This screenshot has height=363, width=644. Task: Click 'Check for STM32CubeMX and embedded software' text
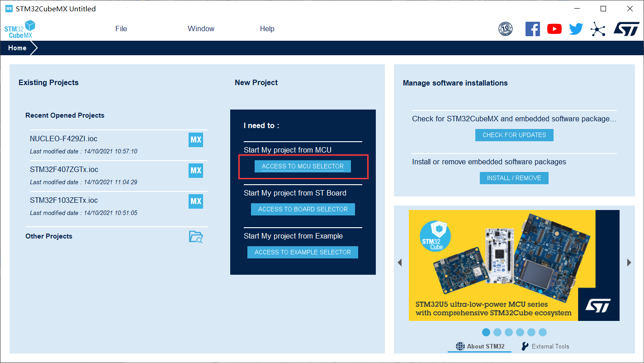coord(514,119)
